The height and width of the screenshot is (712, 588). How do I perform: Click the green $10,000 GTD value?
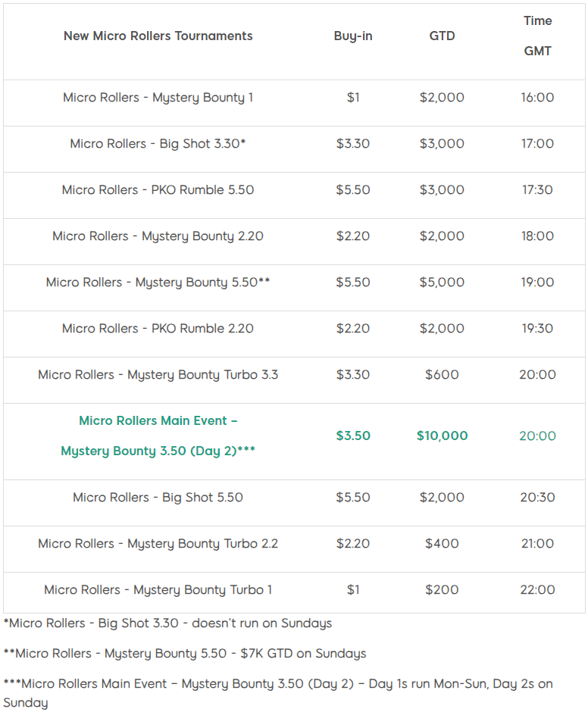tap(442, 436)
